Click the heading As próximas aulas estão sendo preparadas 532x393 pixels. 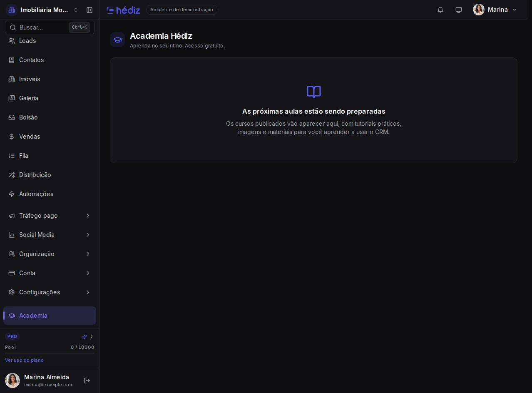click(314, 111)
